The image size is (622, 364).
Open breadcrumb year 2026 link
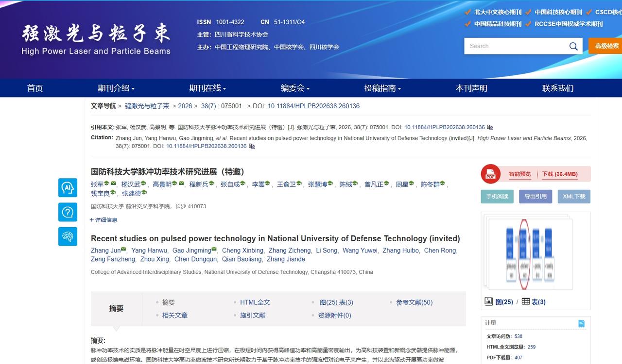(185, 106)
